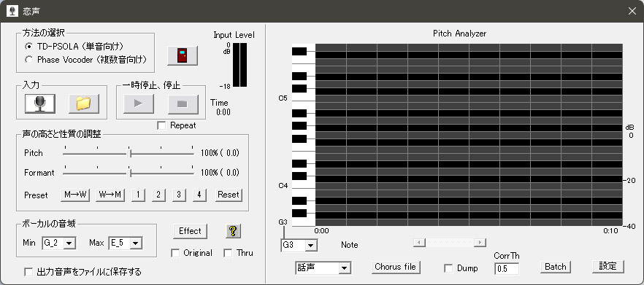Enable the Repeat checkbox

162,126
